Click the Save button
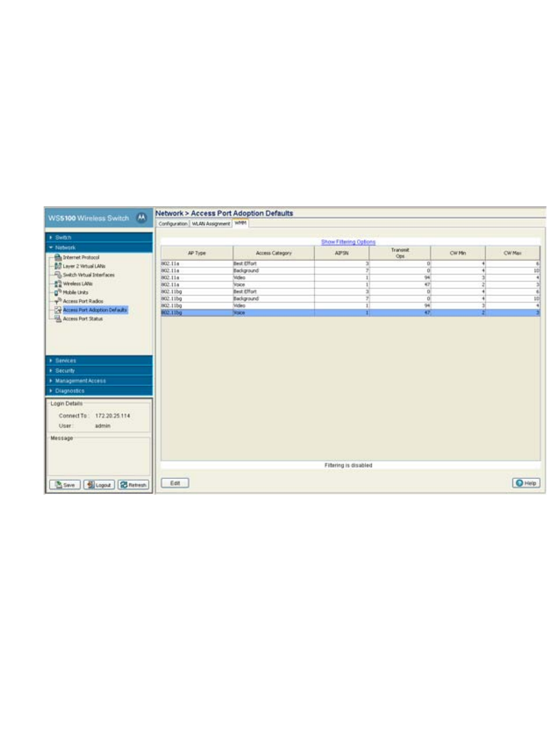Image resolution: width=547 pixels, height=756 pixels. point(65,485)
